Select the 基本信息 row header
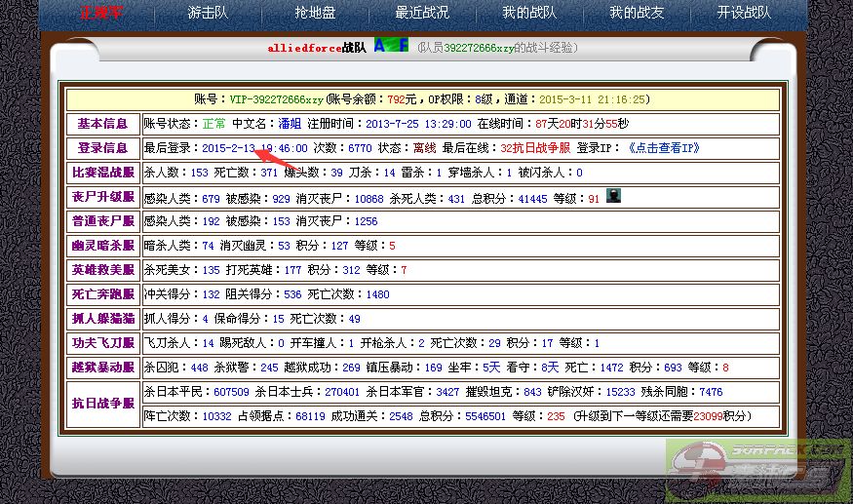The height and width of the screenshot is (504, 853). [x=102, y=124]
